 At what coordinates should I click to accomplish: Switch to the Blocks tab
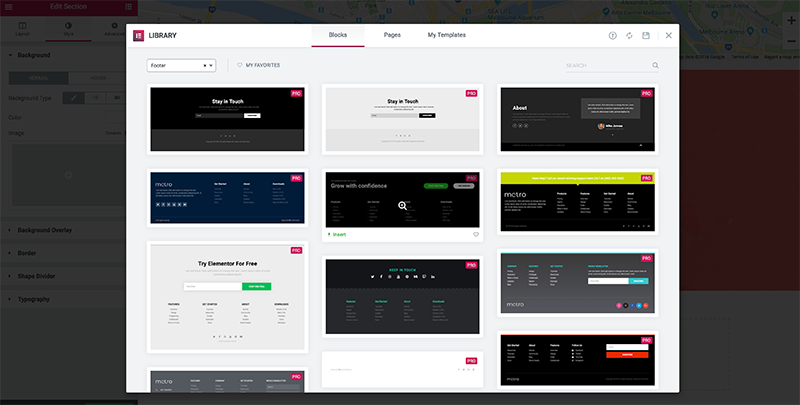click(x=337, y=35)
